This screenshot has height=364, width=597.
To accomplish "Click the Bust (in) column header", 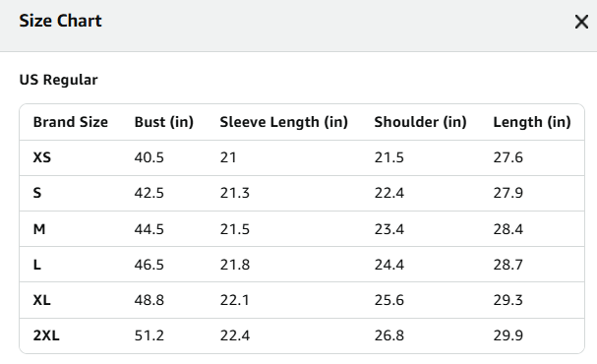I will coord(164,122).
